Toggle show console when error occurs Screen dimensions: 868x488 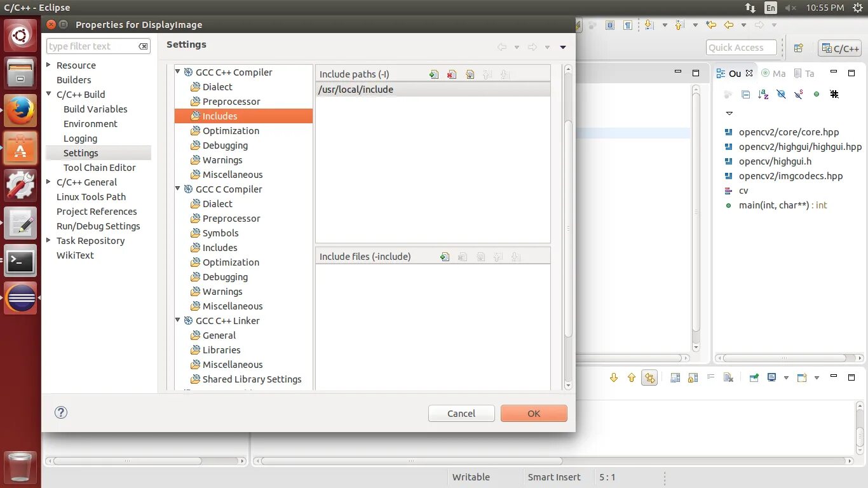pyautogui.click(x=649, y=377)
